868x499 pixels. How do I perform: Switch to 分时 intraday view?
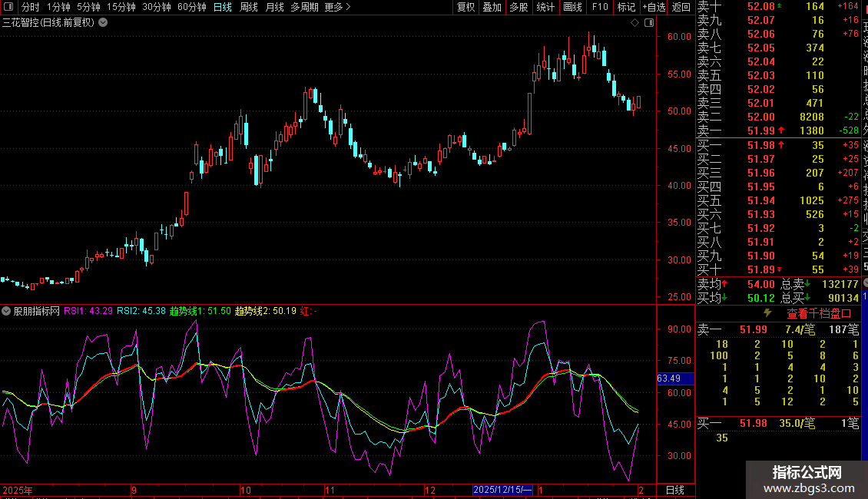(31, 7)
